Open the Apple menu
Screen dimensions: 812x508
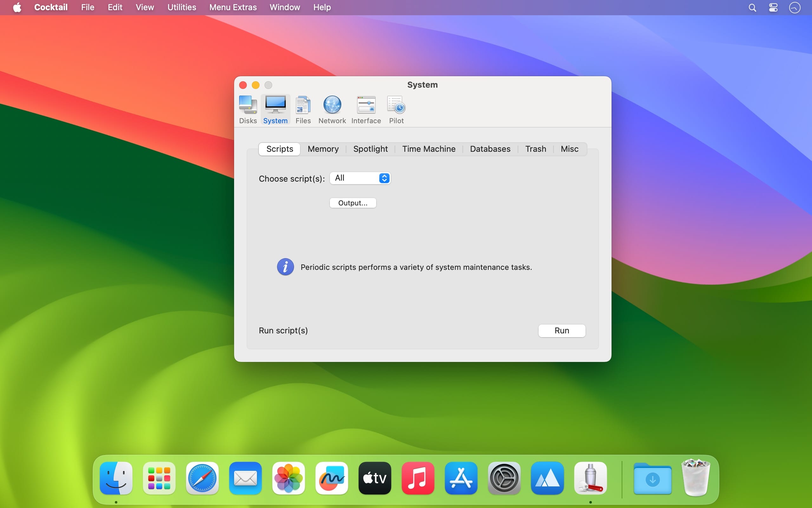17,7
